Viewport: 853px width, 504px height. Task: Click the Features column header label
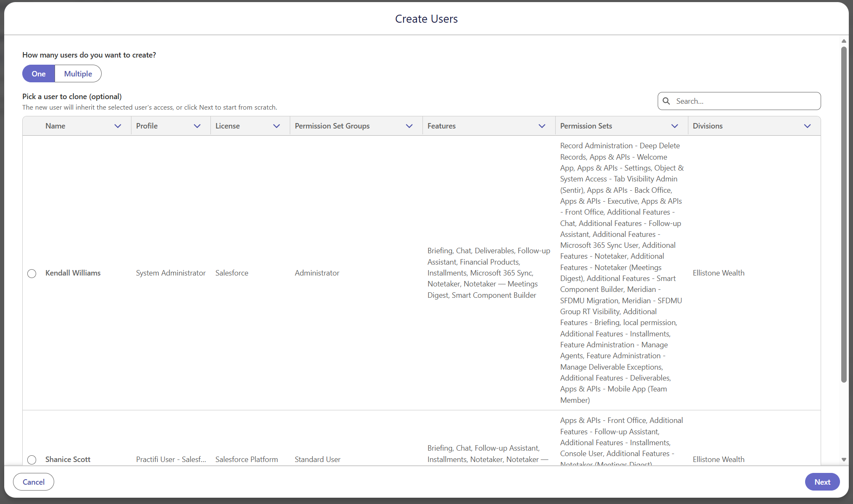441,126
